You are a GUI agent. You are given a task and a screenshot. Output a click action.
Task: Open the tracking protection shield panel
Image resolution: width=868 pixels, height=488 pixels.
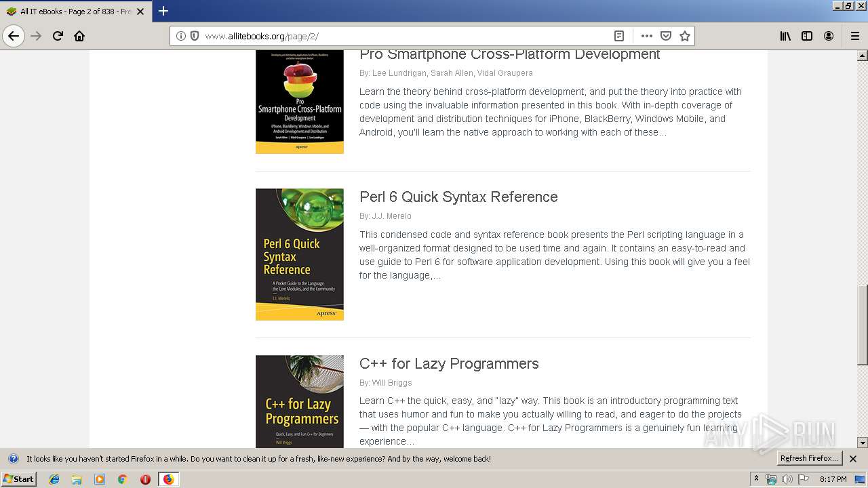195,36
